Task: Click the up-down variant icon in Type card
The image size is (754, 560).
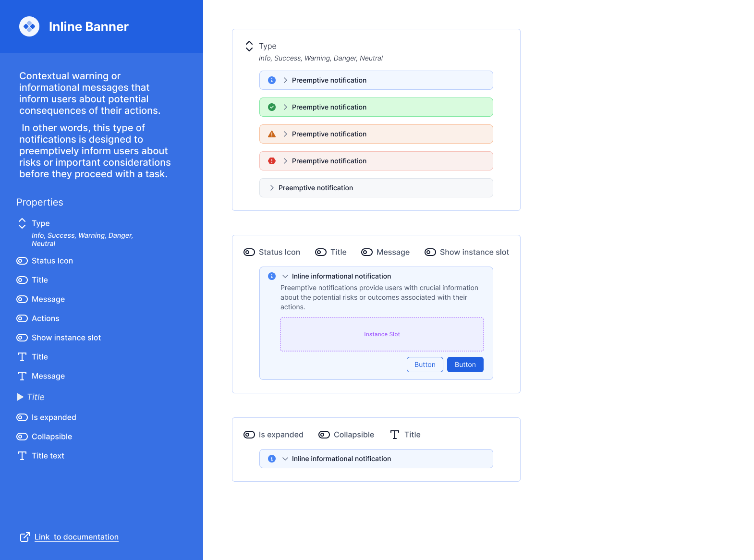Action: pyautogui.click(x=249, y=46)
